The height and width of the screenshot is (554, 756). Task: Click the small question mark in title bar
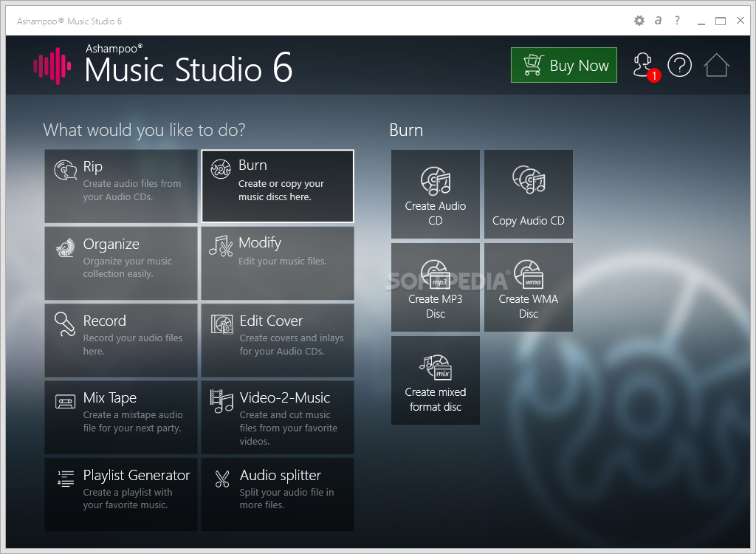(678, 20)
